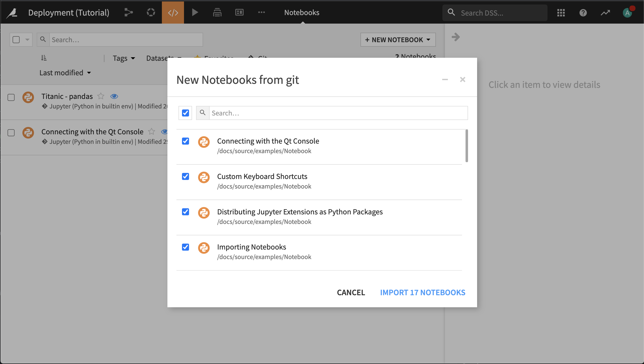Open the Flow view icon

[x=129, y=12]
